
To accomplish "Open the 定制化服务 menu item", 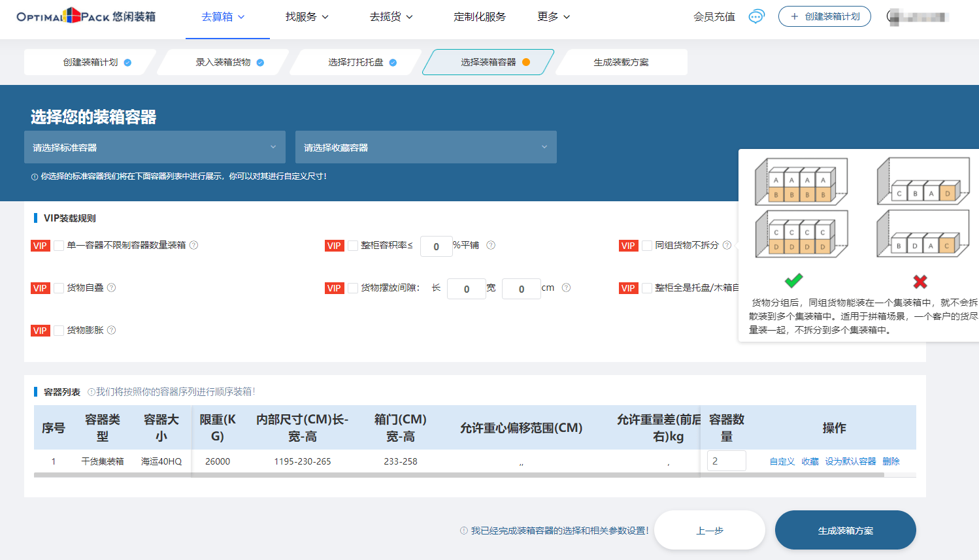I will click(x=480, y=17).
